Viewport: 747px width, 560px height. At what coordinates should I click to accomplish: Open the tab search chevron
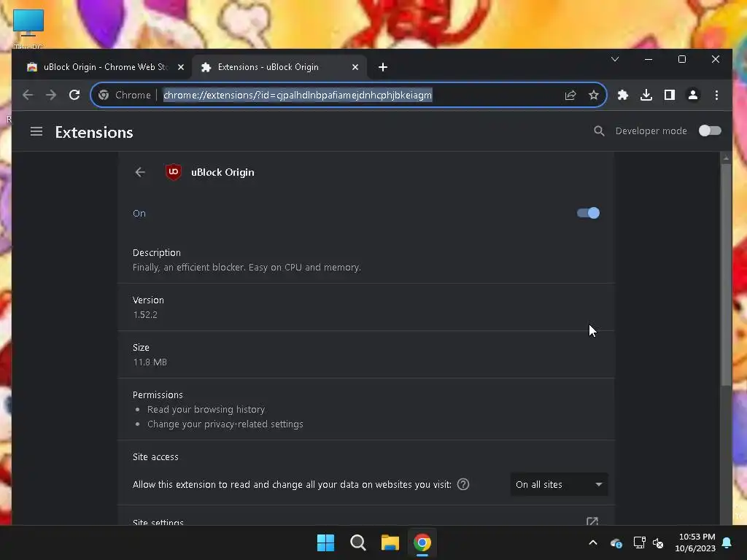[x=615, y=59]
